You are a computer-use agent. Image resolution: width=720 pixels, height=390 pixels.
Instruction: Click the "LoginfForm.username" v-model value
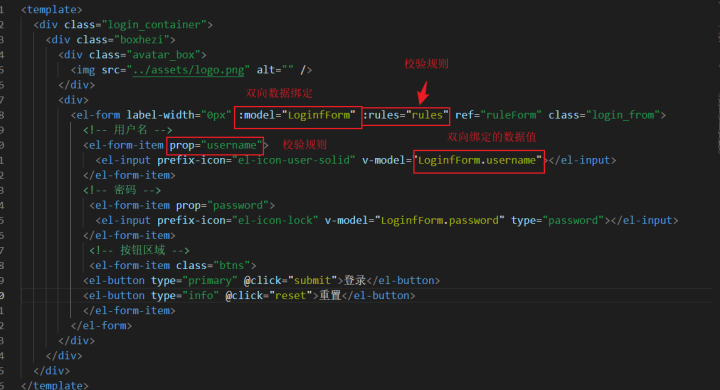click(x=477, y=160)
